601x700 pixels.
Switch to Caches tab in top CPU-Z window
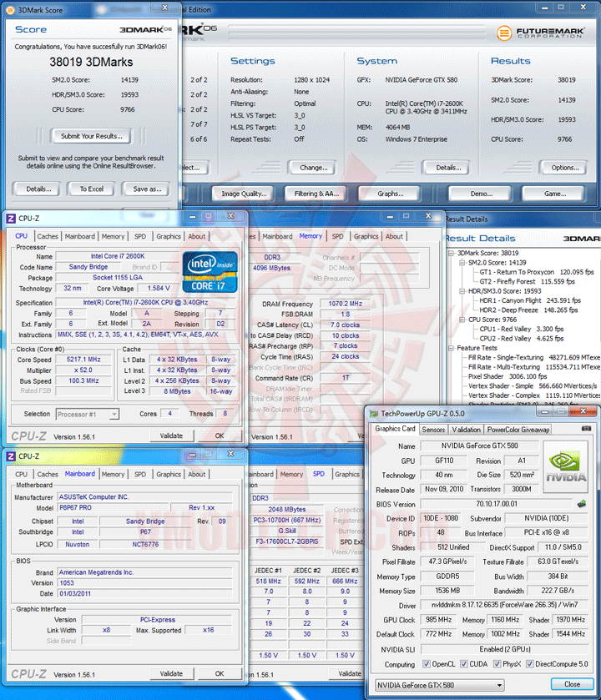pyautogui.click(x=48, y=236)
